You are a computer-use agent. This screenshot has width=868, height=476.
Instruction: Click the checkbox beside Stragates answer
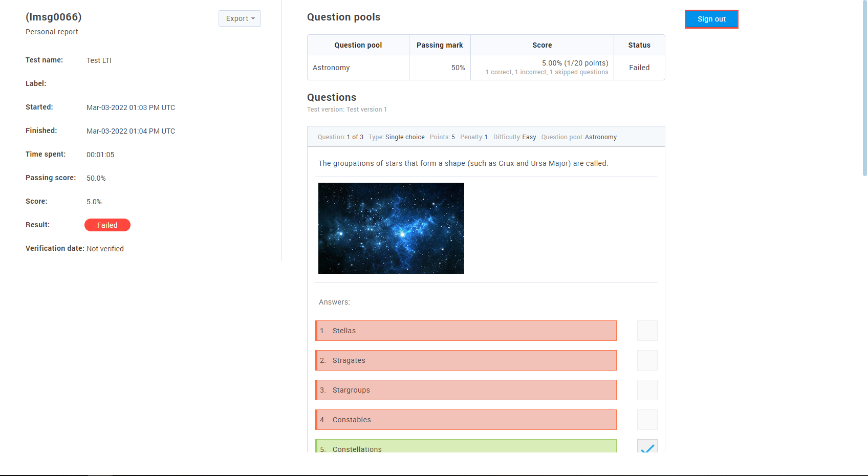pyautogui.click(x=647, y=360)
